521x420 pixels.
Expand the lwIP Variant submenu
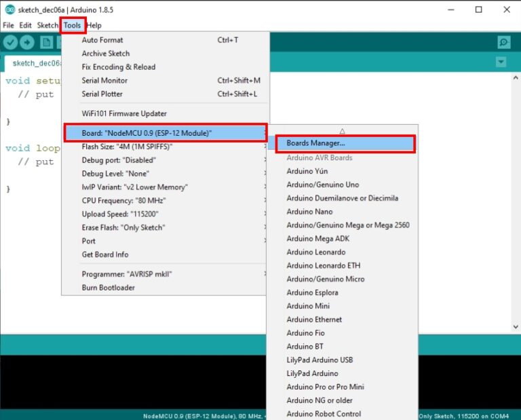[165, 187]
